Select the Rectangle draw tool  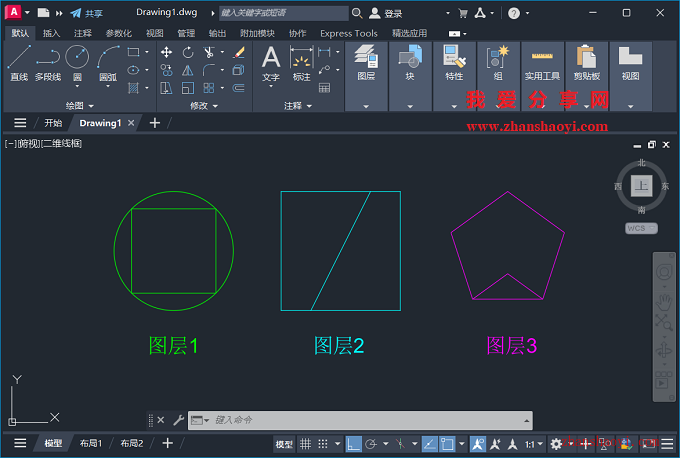(134, 52)
